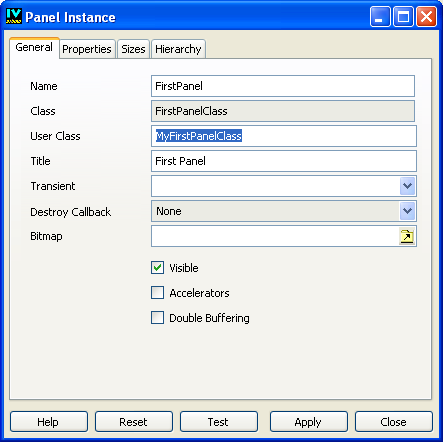The image size is (443, 442).
Task: Uncheck the Visible checkbox
Action: [157, 268]
